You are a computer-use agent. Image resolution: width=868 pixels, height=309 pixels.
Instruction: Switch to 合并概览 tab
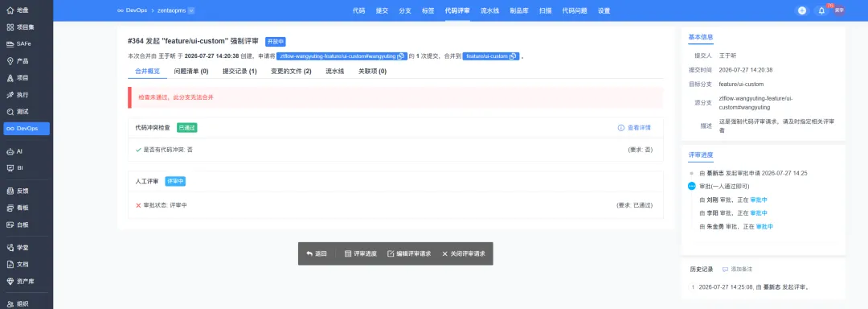click(147, 72)
